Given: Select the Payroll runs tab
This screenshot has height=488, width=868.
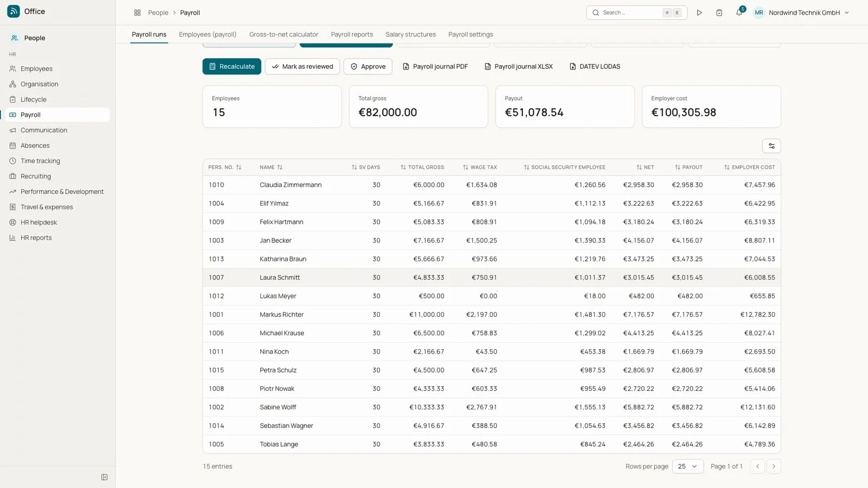Looking at the screenshot, I should [x=149, y=34].
